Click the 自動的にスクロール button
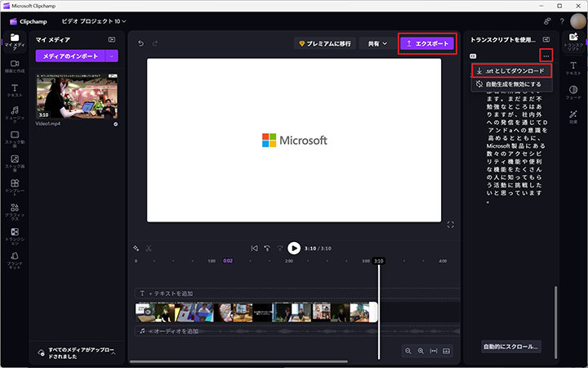The width and height of the screenshot is (588, 368). [510, 347]
